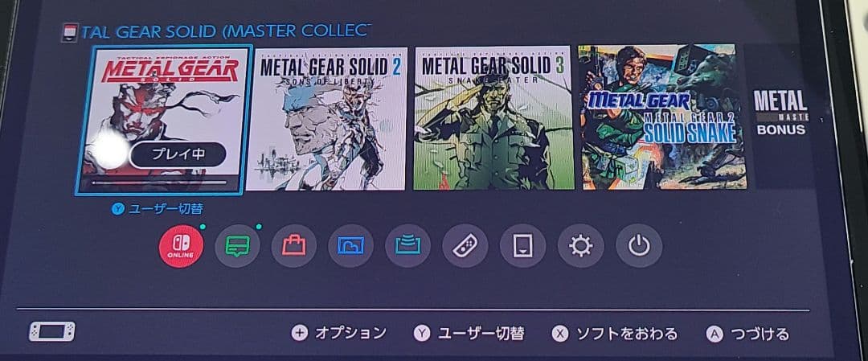The width and height of the screenshot is (868, 361).
Task: Click the プレイ中 playing label
Action: tap(178, 155)
